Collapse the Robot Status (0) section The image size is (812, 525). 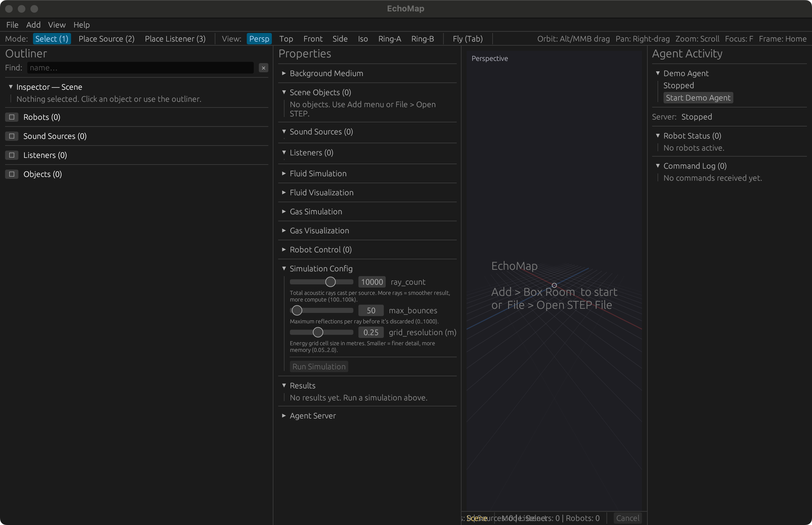[658, 136]
